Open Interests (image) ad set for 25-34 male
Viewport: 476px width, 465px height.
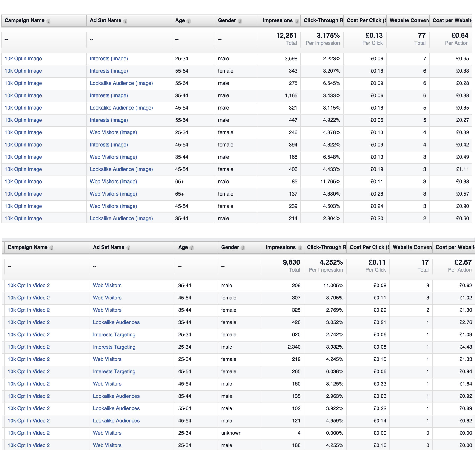coord(109,59)
